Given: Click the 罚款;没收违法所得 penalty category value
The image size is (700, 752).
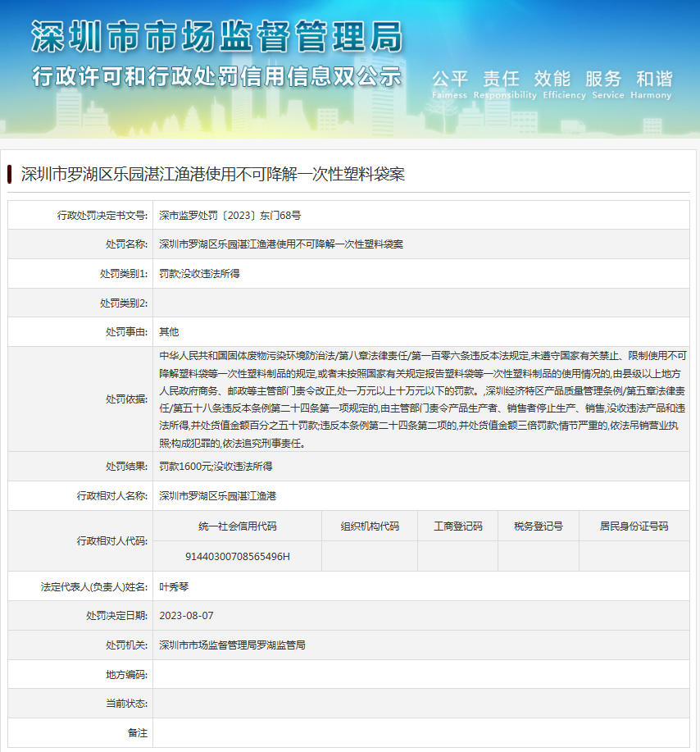Looking at the screenshot, I should pos(199,274).
